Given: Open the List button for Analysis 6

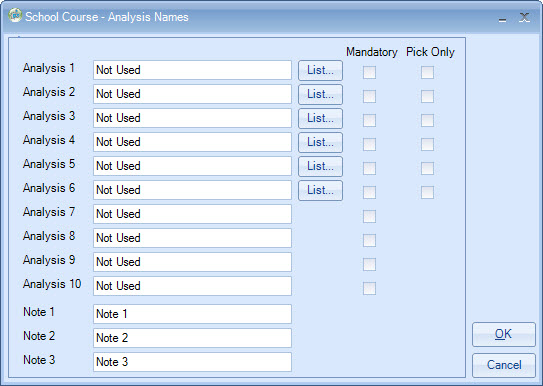Looking at the screenshot, I should pyautogui.click(x=320, y=190).
